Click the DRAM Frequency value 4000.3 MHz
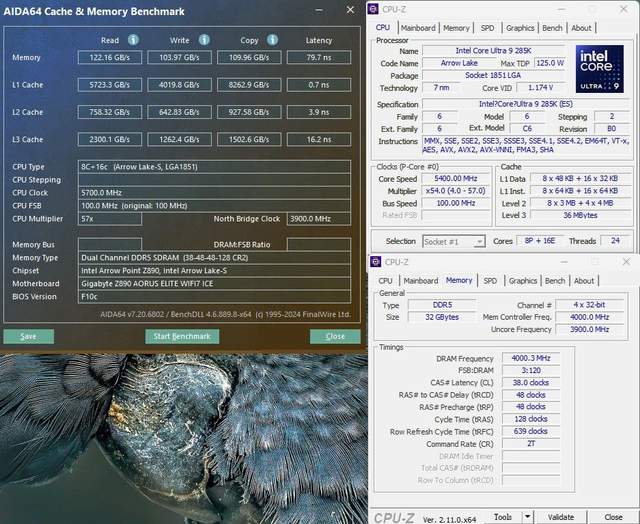 [531, 358]
